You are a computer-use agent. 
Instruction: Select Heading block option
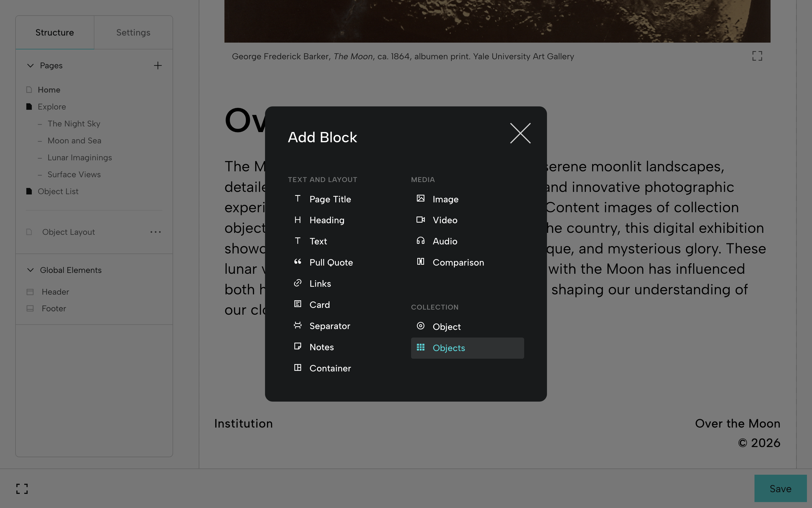coord(345,220)
